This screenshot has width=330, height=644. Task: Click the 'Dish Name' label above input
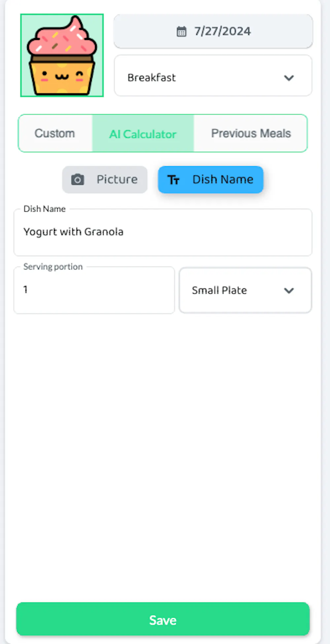pos(45,209)
